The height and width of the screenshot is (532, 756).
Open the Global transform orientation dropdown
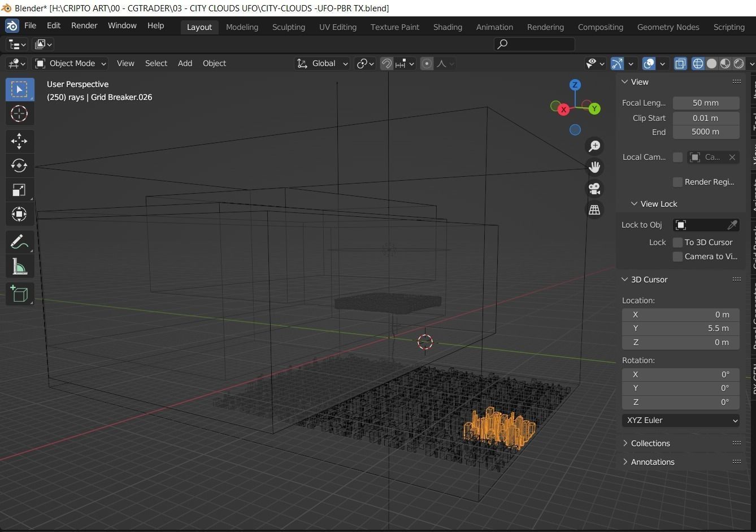pyautogui.click(x=322, y=63)
